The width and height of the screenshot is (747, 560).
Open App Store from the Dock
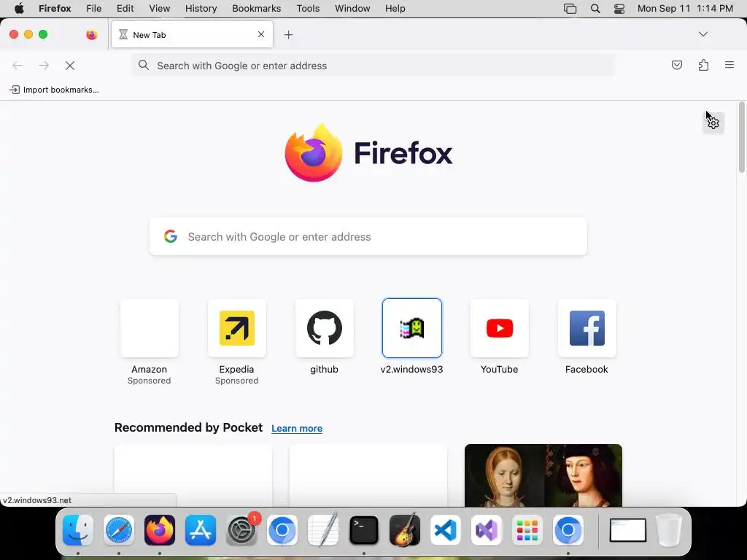click(x=200, y=530)
